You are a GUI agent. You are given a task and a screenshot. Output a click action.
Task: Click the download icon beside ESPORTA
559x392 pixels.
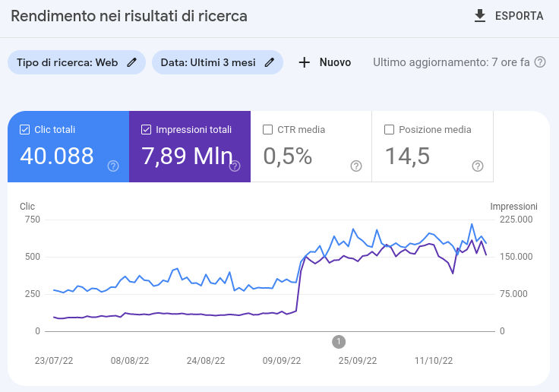[480, 16]
